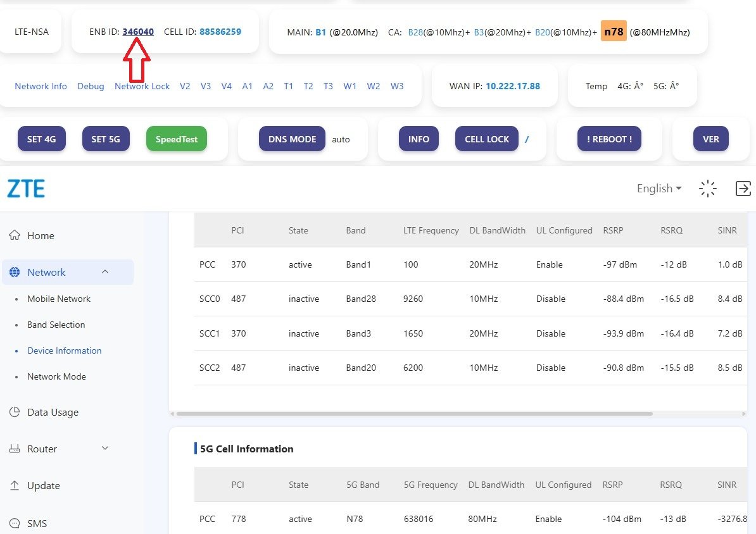Screen dimensions: 756x534
Task: Click the Home house icon
Action: tap(15, 235)
